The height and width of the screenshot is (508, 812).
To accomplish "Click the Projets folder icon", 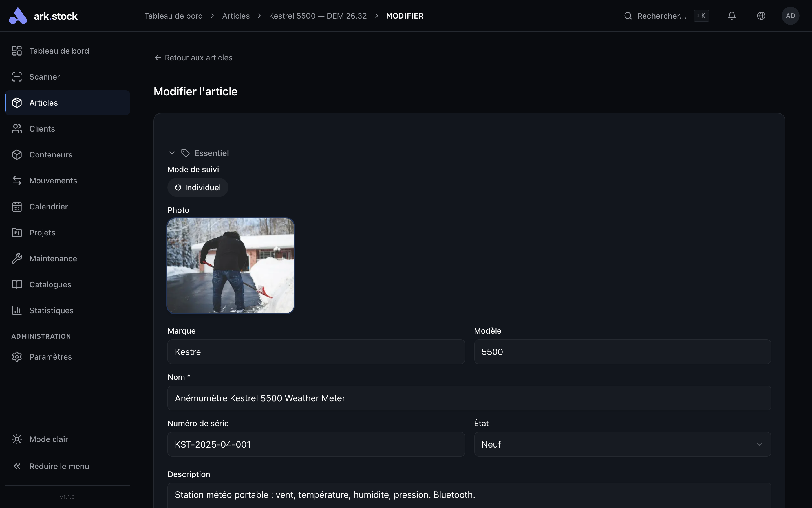I will [x=17, y=233].
